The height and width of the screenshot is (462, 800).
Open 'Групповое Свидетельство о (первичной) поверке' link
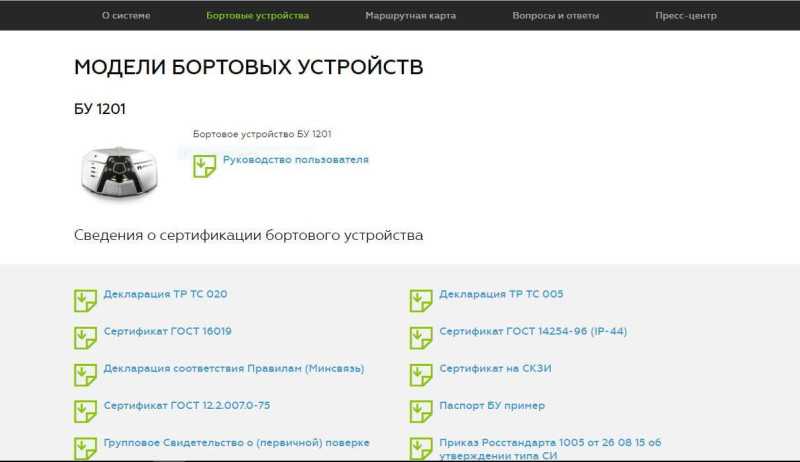click(x=236, y=443)
